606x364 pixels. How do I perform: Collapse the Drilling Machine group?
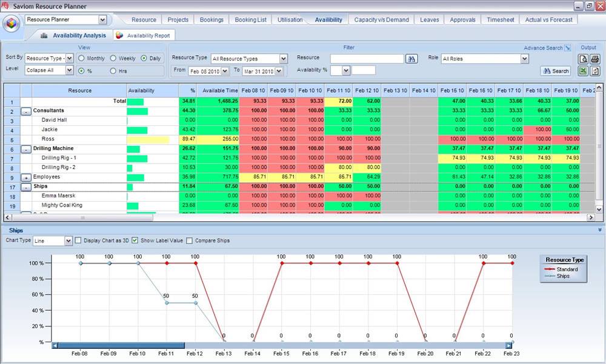[26, 150]
